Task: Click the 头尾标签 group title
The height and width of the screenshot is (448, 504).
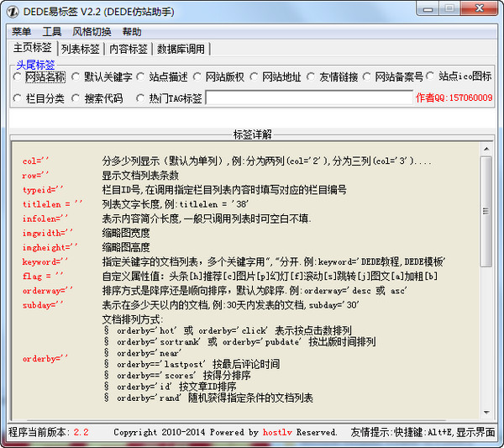Action: coord(35,65)
